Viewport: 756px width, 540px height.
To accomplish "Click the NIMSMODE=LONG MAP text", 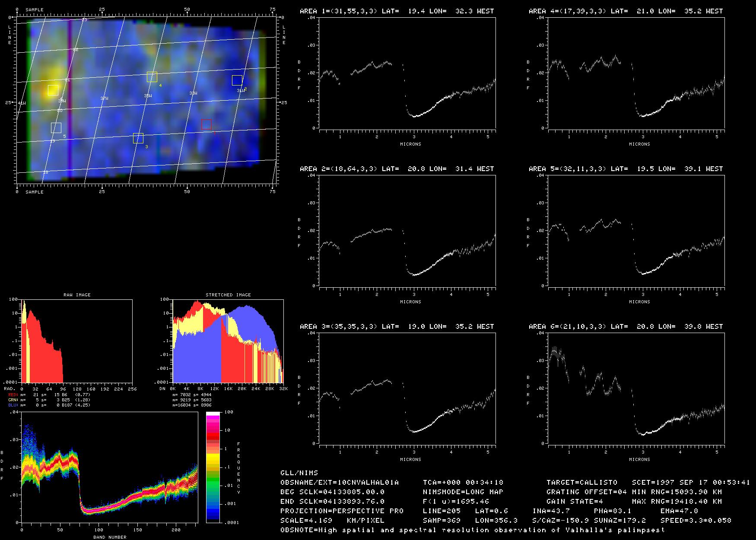I will pyautogui.click(x=463, y=492).
